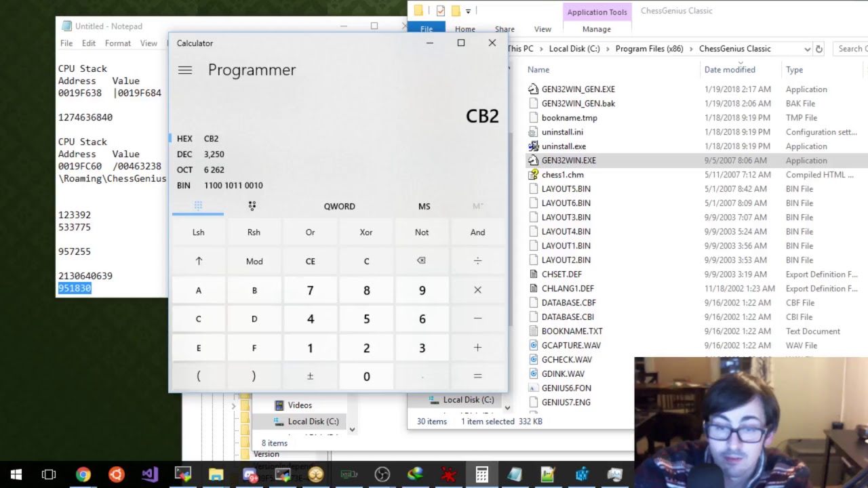Click the hex digit F key
The width and height of the screenshot is (868, 488).
click(x=254, y=348)
